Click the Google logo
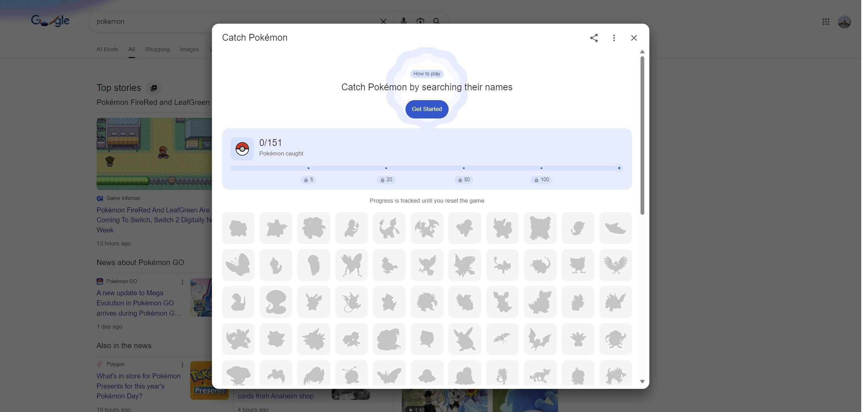The height and width of the screenshot is (412, 868). (50, 21)
